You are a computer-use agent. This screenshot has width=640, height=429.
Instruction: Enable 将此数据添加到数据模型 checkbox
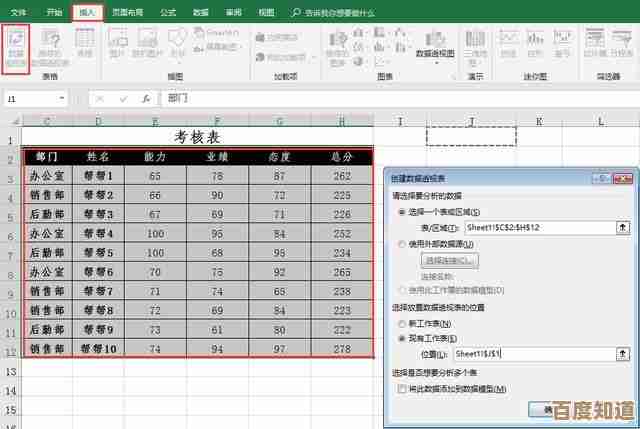402,388
